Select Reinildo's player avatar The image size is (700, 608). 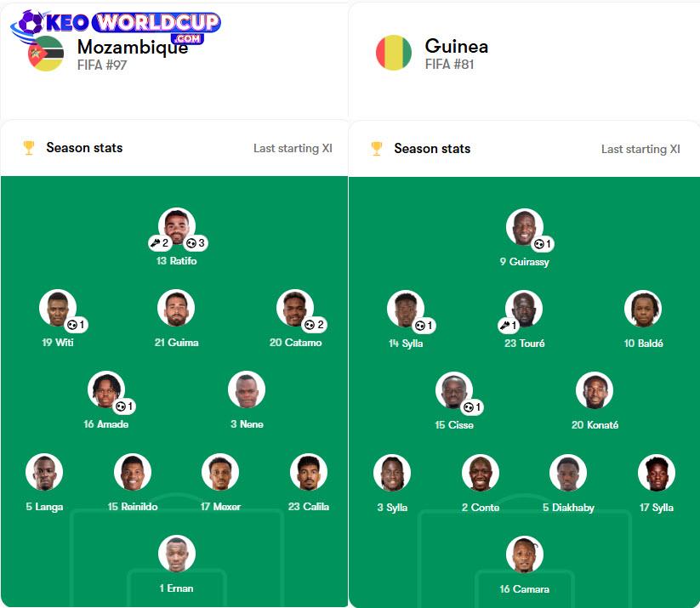coord(133,472)
